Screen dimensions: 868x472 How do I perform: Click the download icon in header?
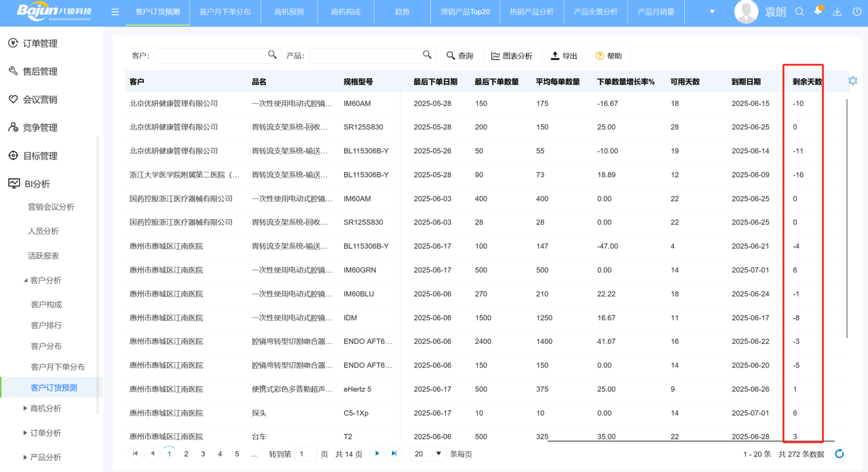(837, 12)
